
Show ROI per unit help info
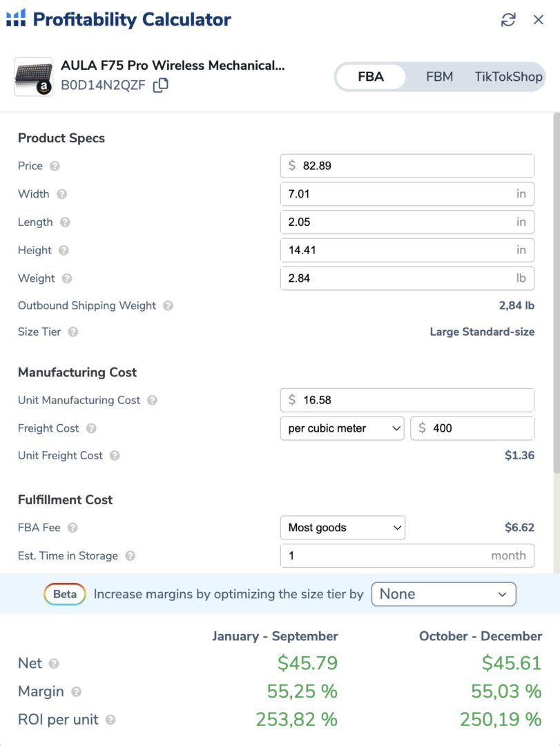click(110, 720)
